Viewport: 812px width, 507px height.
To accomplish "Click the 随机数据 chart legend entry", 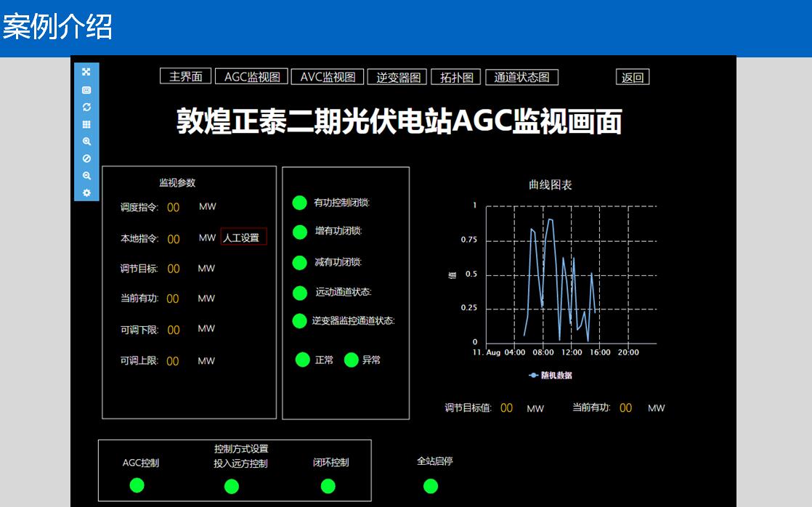I will [551, 376].
